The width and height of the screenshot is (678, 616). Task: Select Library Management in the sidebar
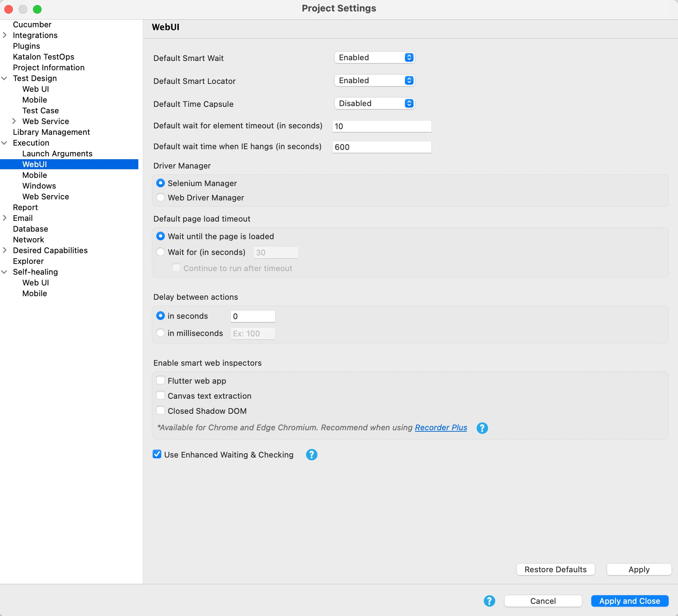point(52,132)
